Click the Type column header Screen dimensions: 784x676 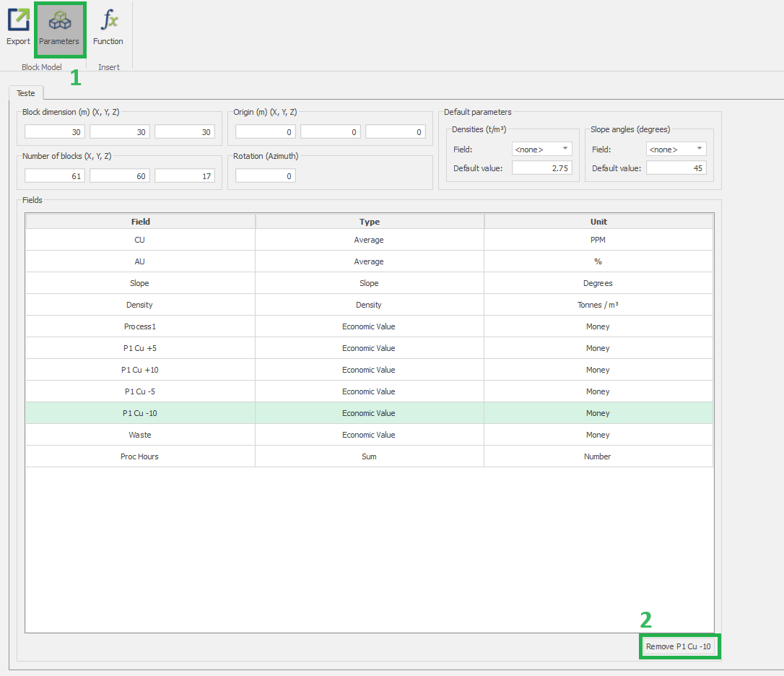(369, 222)
